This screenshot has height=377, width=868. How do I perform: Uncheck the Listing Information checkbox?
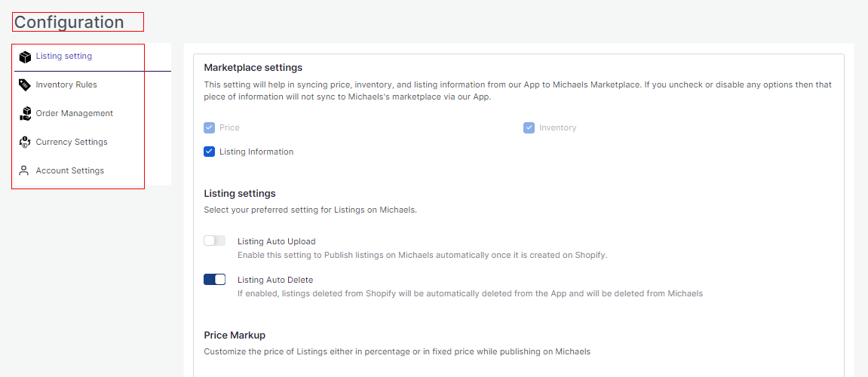(210, 152)
